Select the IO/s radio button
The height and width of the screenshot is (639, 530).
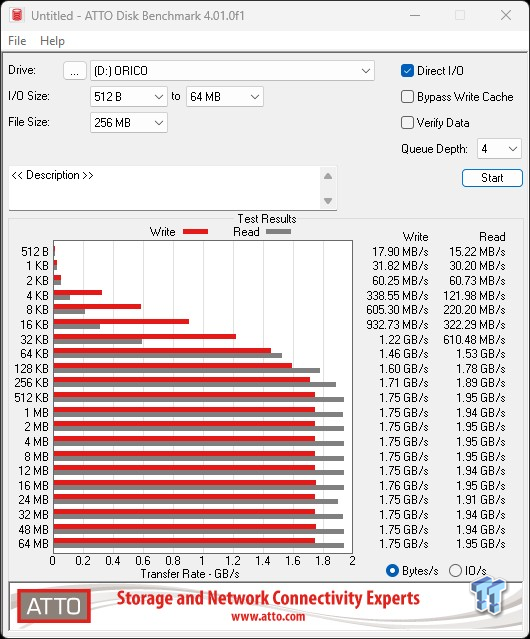tap(455, 571)
